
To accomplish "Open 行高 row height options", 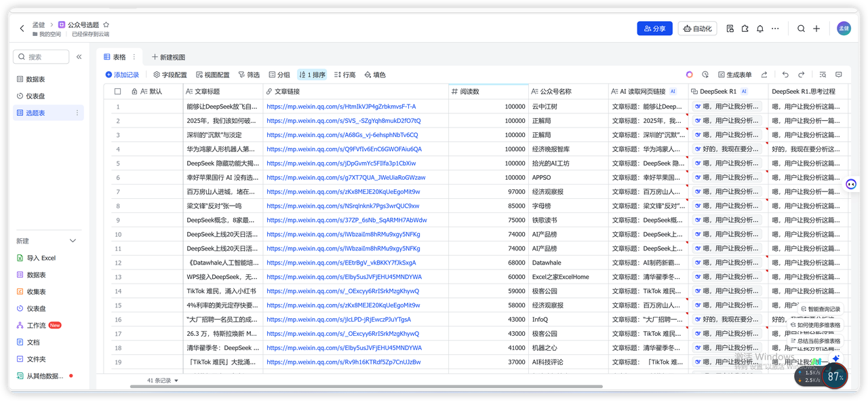I will 344,75.
